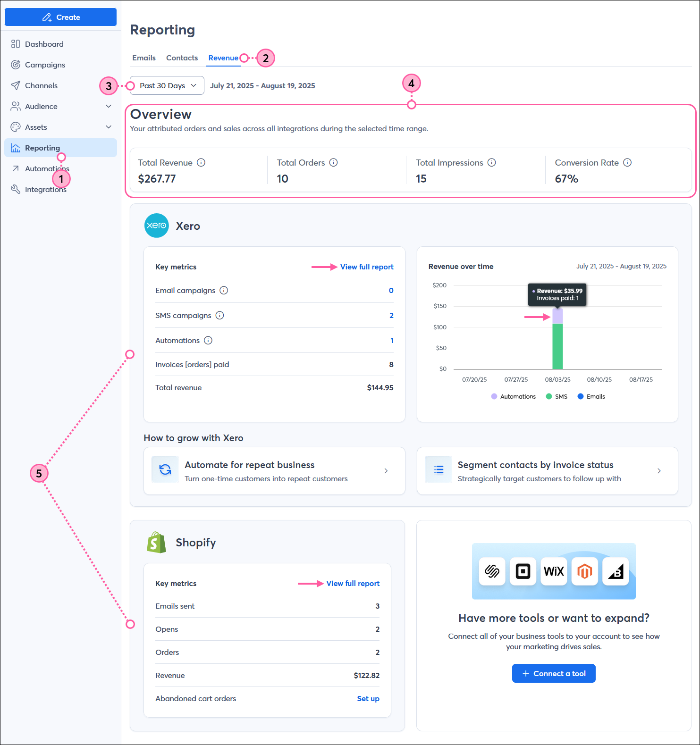The image size is (700, 745).
Task: Click the Channels paper plane icon
Action: click(x=16, y=85)
